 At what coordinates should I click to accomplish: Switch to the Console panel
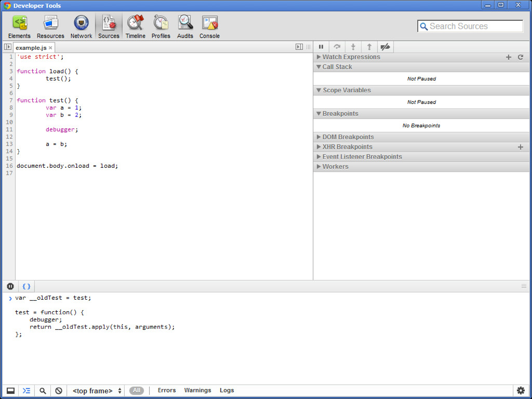(x=209, y=27)
